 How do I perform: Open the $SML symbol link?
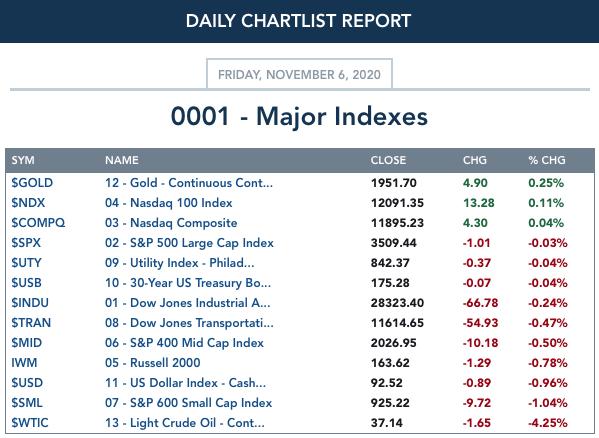click(27, 403)
